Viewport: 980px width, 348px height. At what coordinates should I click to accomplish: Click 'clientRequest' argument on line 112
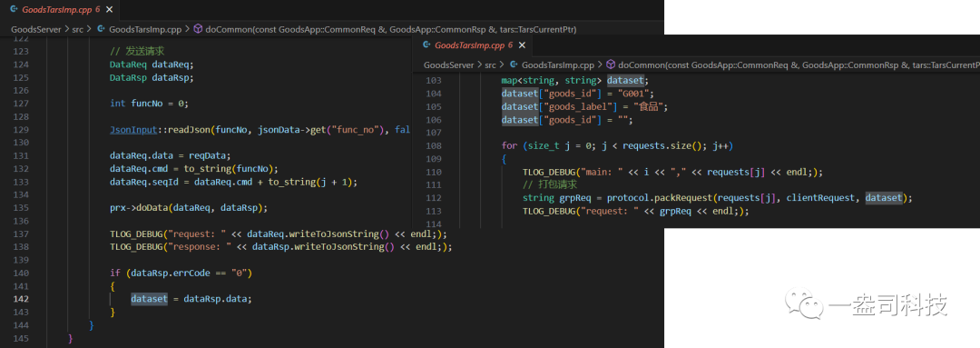pos(820,198)
